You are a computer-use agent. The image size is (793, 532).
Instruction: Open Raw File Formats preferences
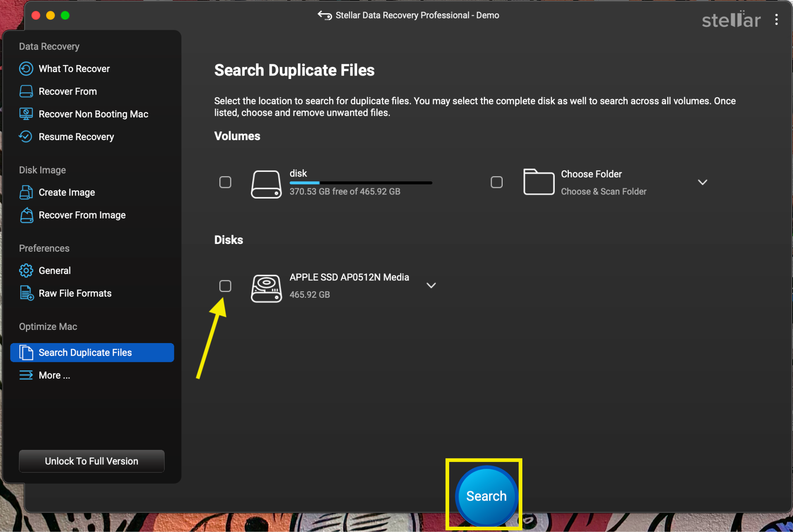pos(75,293)
